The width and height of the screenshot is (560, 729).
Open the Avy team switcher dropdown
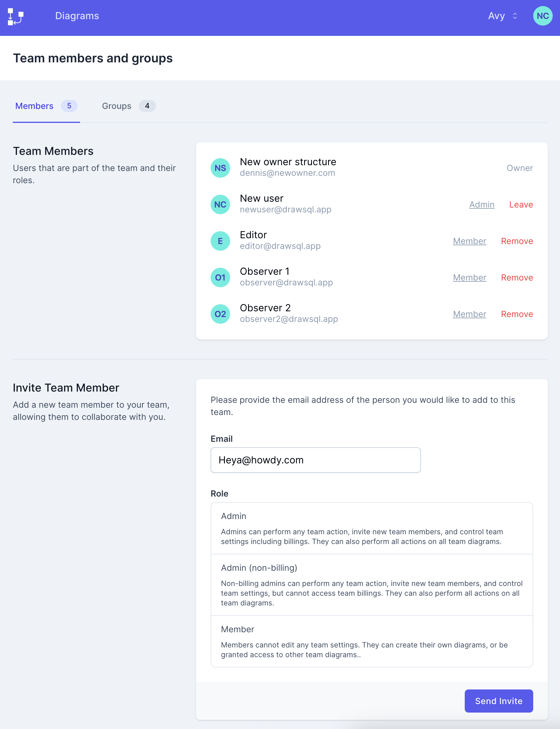503,16
